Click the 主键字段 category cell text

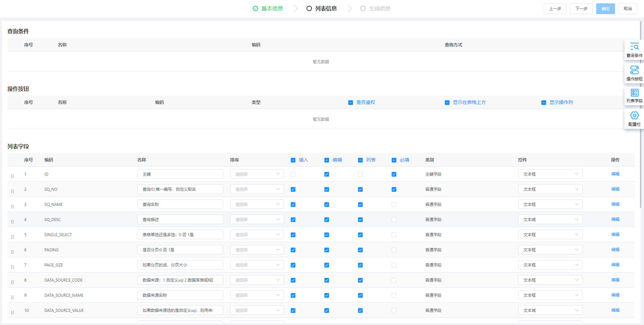pos(433,174)
